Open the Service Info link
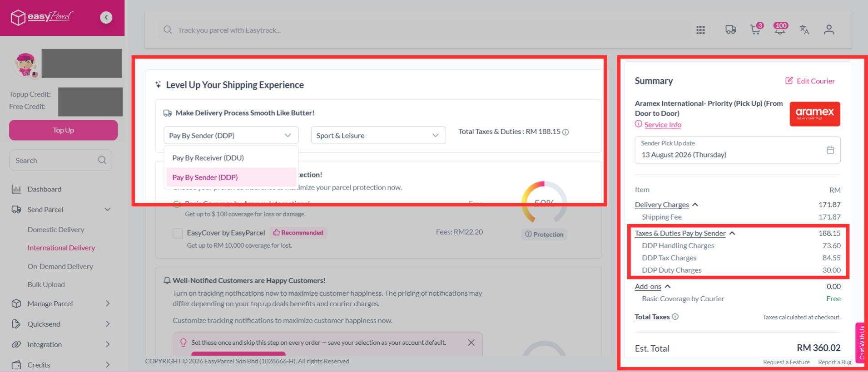 (663, 125)
